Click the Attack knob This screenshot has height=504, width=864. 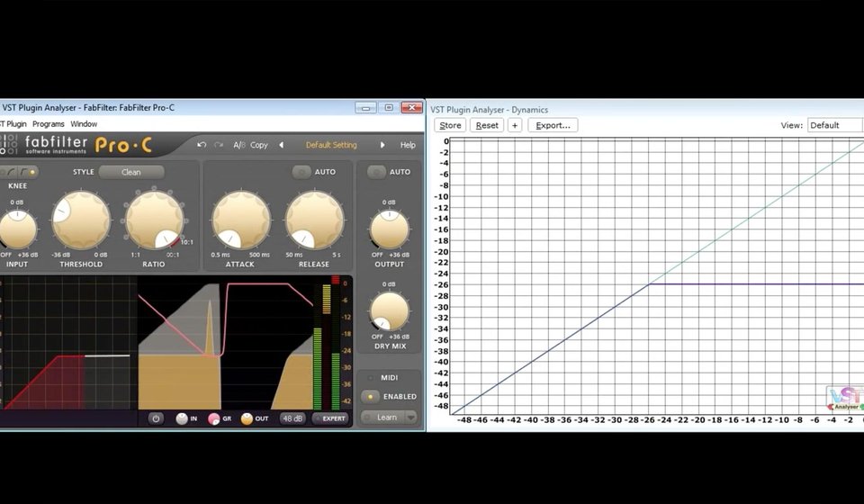pyautogui.click(x=241, y=220)
